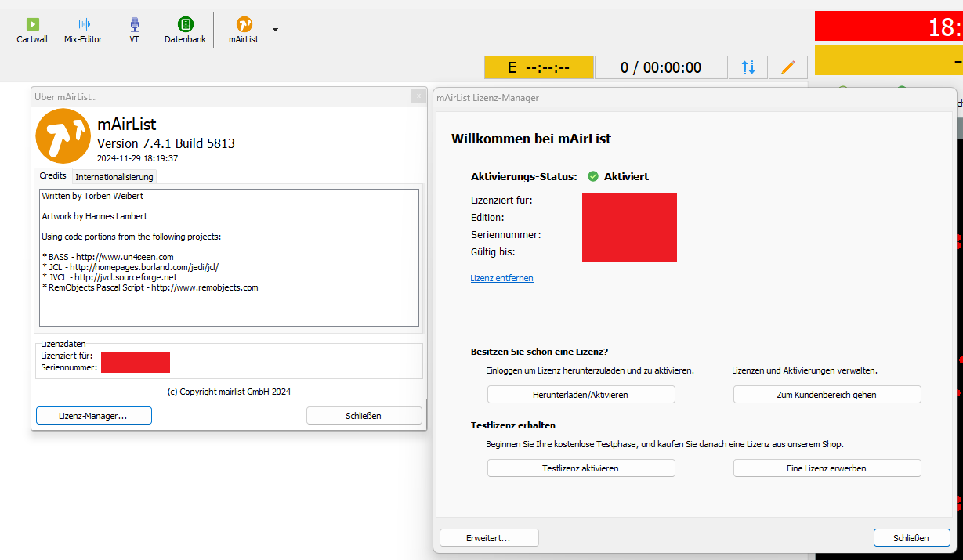
Task: Launch the Mix-Editor
Action: (83, 31)
